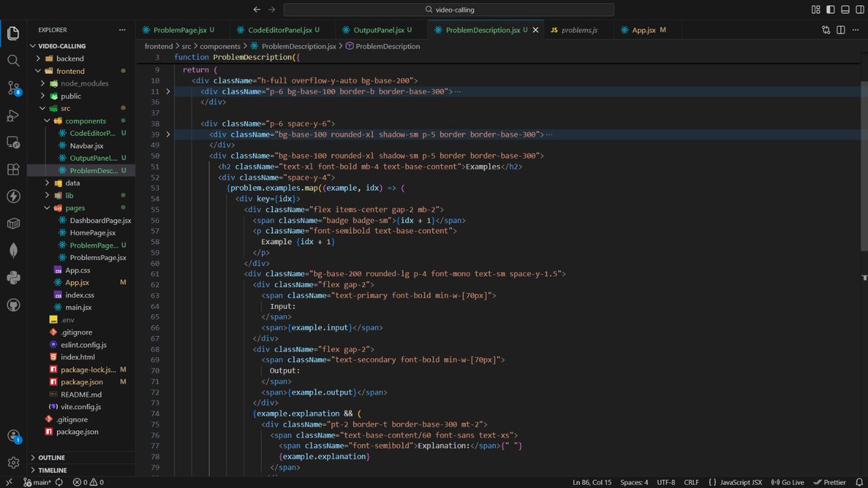The width and height of the screenshot is (868, 488).
Task: Open the Accounts icon in the activity bar
Action: pos(13,436)
